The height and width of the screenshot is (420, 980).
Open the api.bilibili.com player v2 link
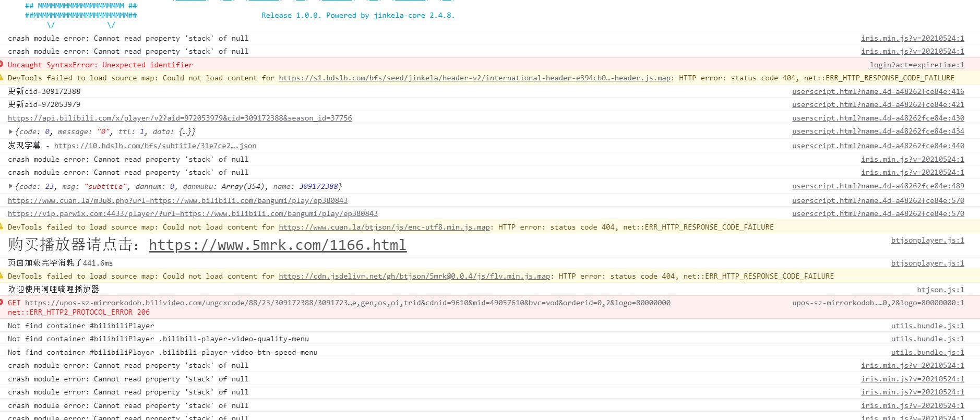[x=180, y=118]
